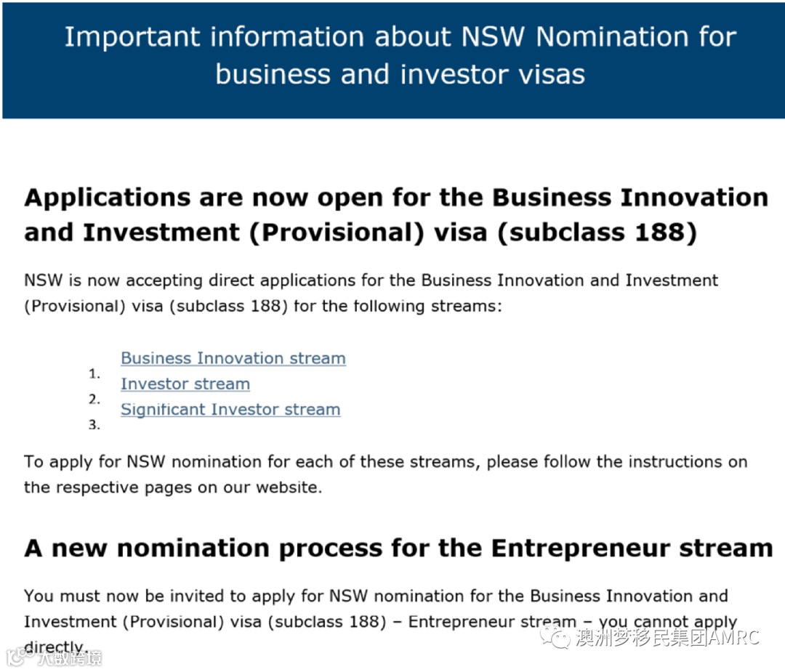Open the Business Innovation stream link
Image resolution: width=785 pixels, height=672 pixels.
(x=233, y=358)
